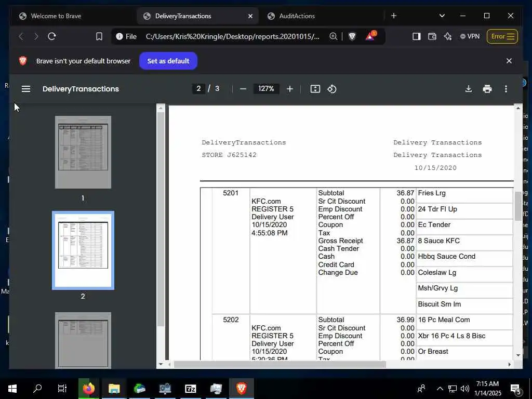Click the 127% zoom level field
The height and width of the screenshot is (399, 532).
click(267, 88)
